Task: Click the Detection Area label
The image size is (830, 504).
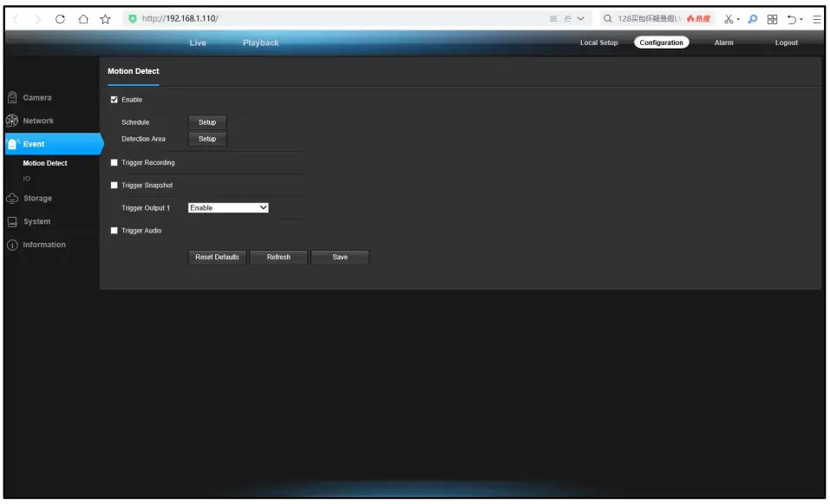Action: point(143,139)
